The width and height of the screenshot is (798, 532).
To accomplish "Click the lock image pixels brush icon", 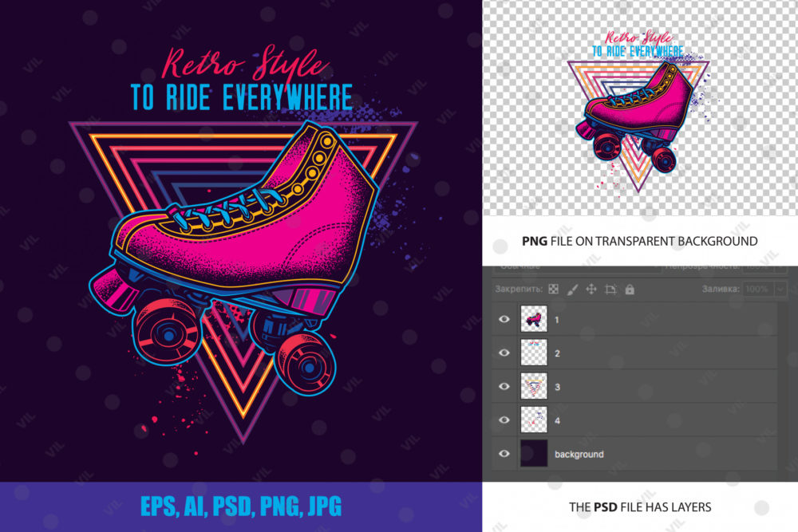I will pyautogui.click(x=572, y=290).
